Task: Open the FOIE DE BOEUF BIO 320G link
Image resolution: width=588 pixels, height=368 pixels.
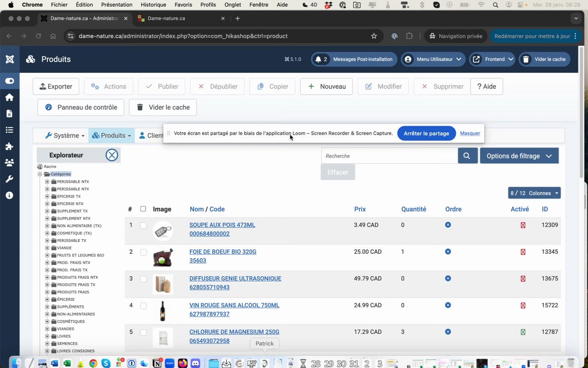Action: coord(223,252)
